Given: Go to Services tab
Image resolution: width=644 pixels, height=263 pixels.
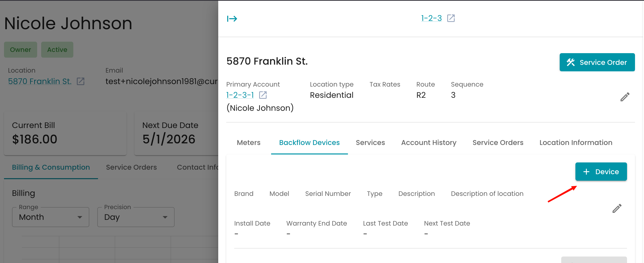Looking at the screenshot, I should 370,142.
